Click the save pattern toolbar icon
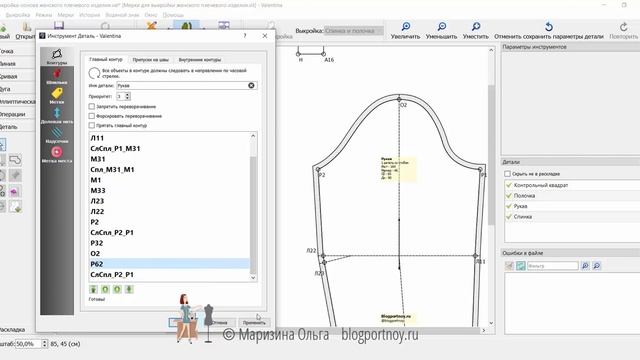This screenshot has width=640, height=360. coord(59,25)
